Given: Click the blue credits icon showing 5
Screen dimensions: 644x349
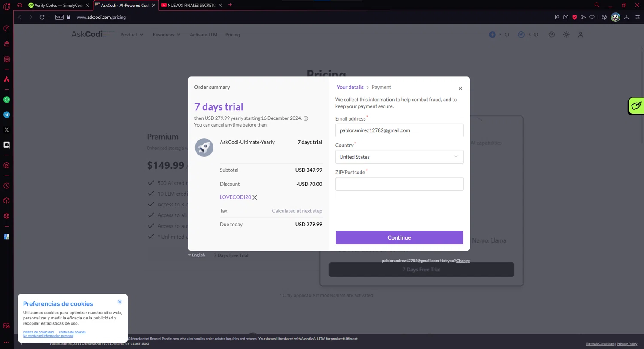Looking at the screenshot, I should (x=492, y=35).
